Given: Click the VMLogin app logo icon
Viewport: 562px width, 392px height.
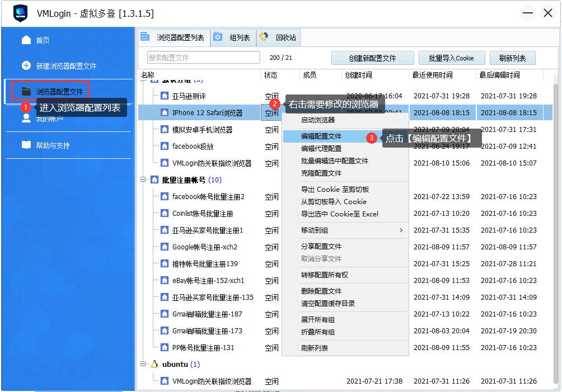Looking at the screenshot, I should [x=20, y=13].
